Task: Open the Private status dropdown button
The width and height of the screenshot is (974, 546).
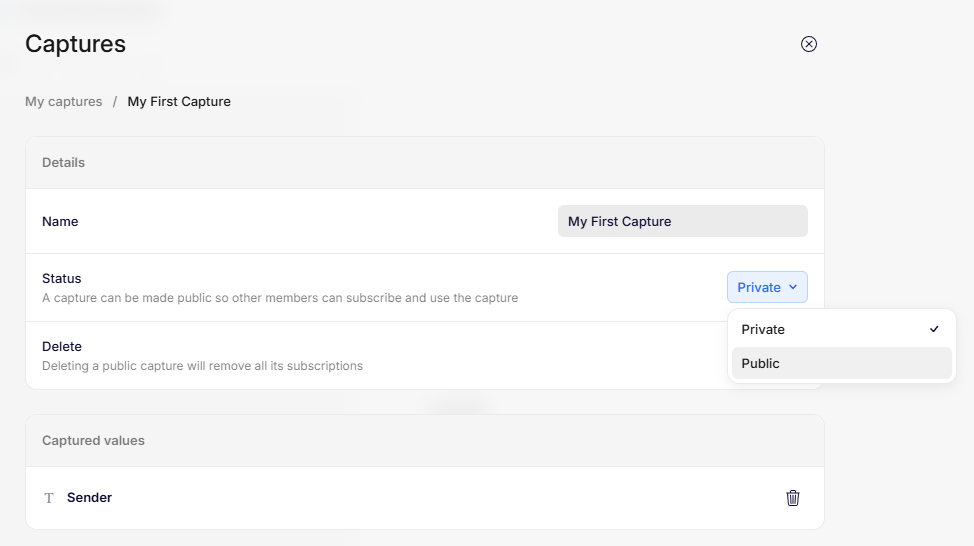Action: pos(767,287)
